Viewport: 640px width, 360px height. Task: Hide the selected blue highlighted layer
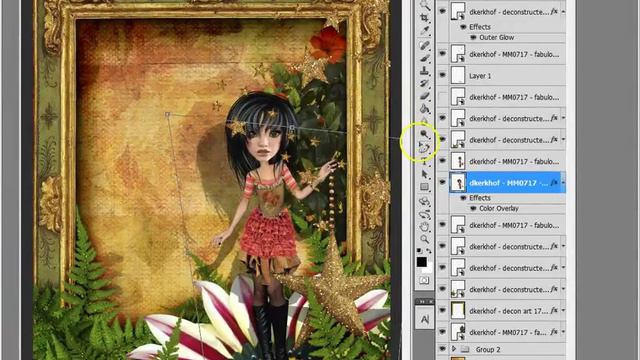tap(442, 182)
